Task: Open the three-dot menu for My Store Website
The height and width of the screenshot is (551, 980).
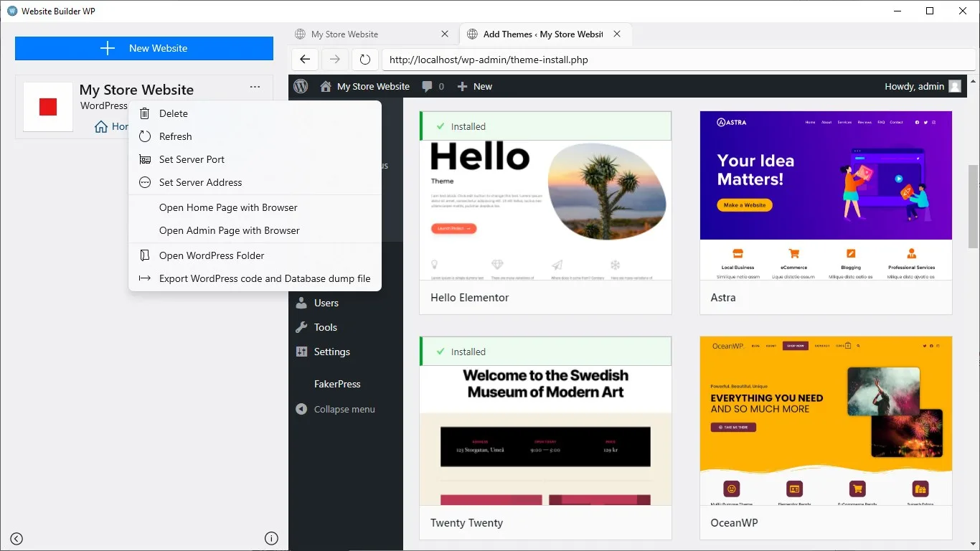Action: pos(255,87)
